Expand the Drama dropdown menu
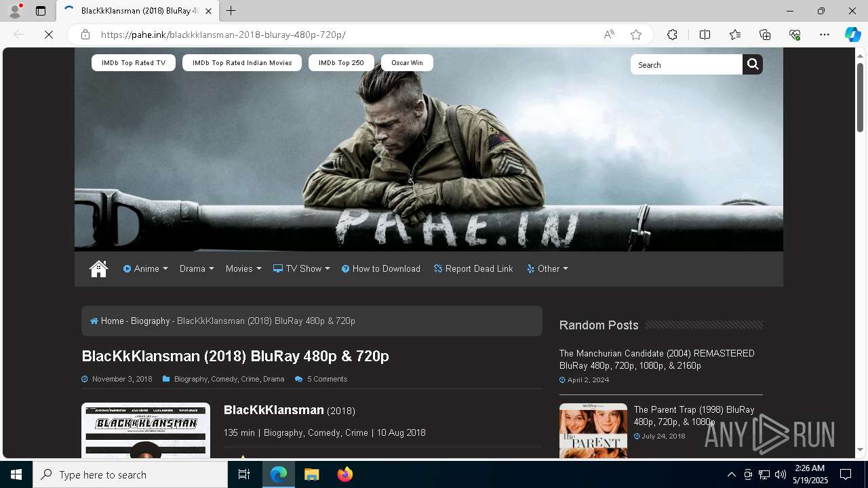 (x=197, y=269)
